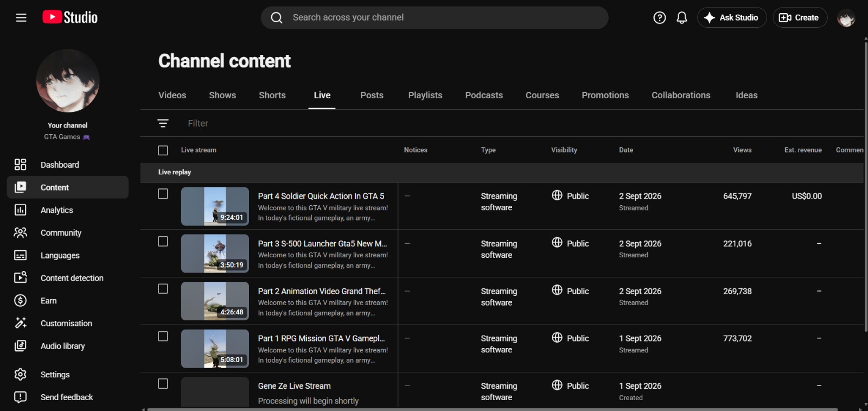The image size is (868, 411).
Task: Switch to the Videos tab
Action: [172, 95]
